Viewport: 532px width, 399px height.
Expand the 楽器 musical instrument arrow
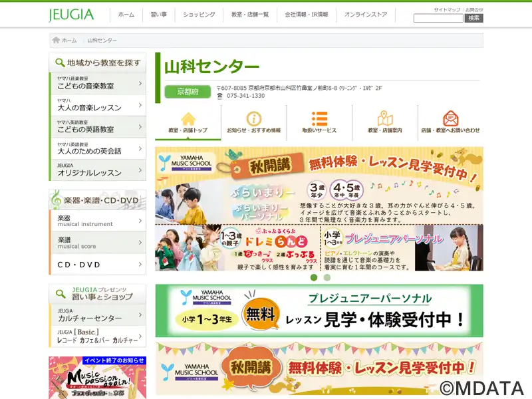pos(140,221)
